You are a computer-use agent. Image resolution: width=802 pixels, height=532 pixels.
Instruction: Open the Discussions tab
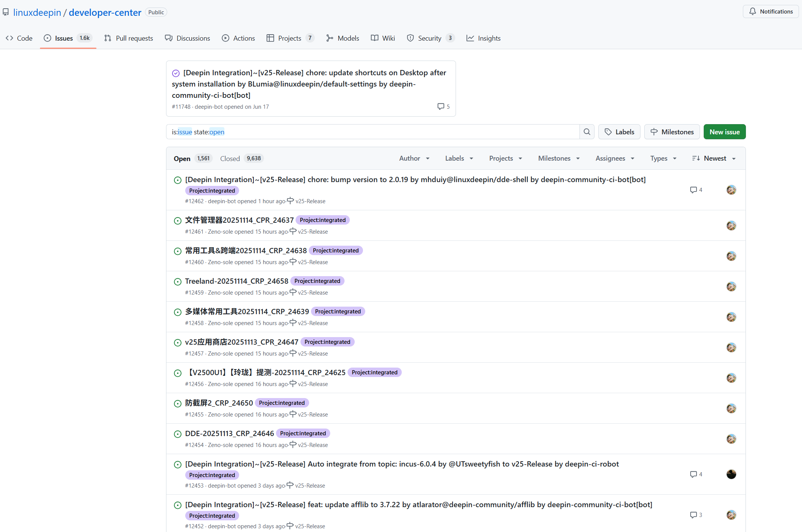tap(188, 38)
